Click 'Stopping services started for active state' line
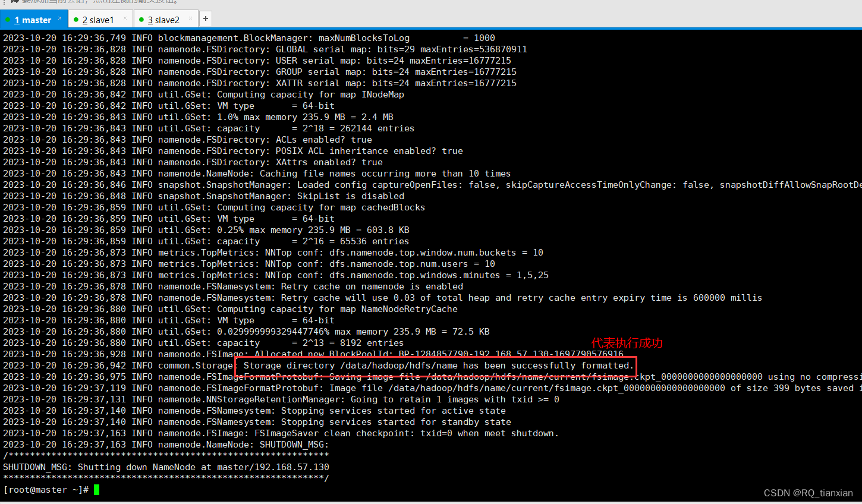The width and height of the screenshot is (862, 504). pyautogui.click(x=254, y=411)
